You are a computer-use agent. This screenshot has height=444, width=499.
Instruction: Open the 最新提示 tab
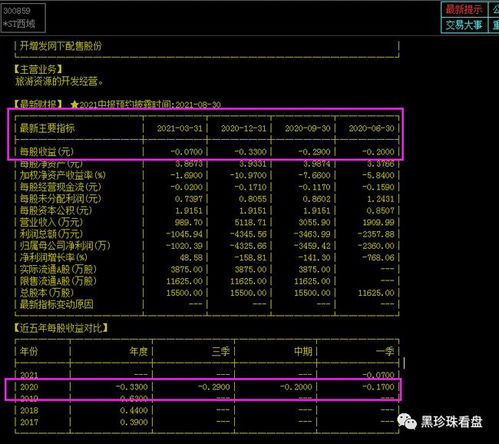click(464, 9)
